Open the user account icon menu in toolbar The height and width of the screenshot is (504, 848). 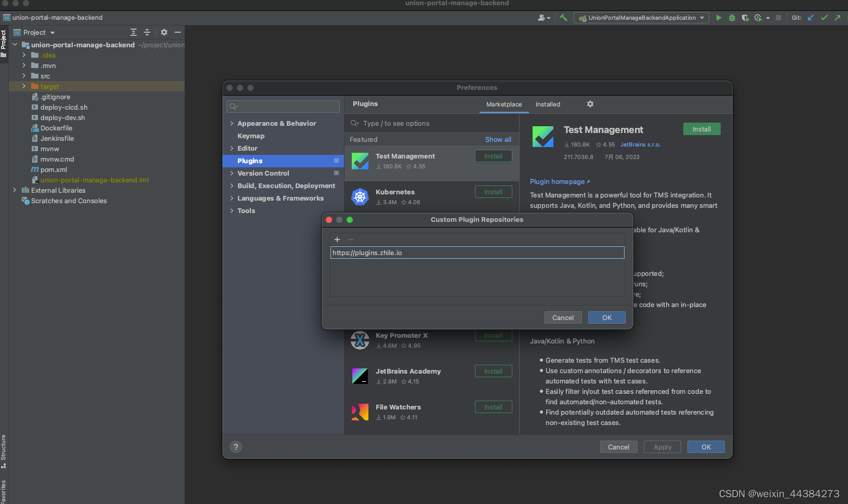click(544, 18)
